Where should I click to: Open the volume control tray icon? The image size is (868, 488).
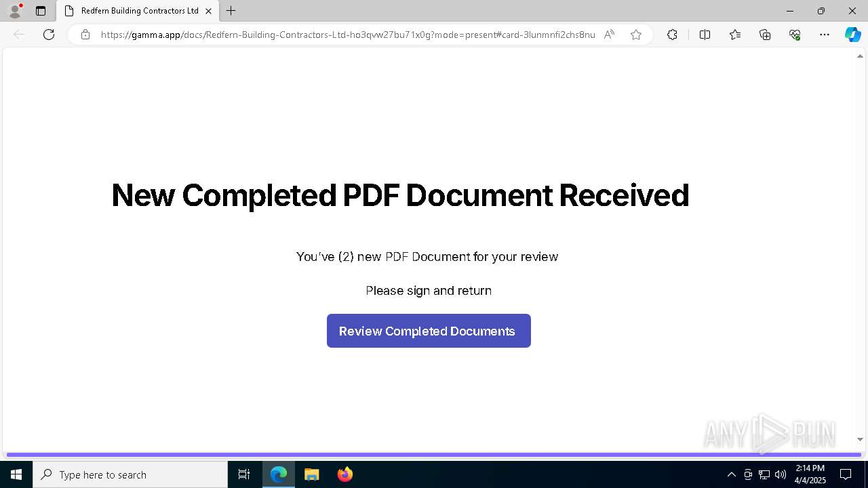pos(781,474)
